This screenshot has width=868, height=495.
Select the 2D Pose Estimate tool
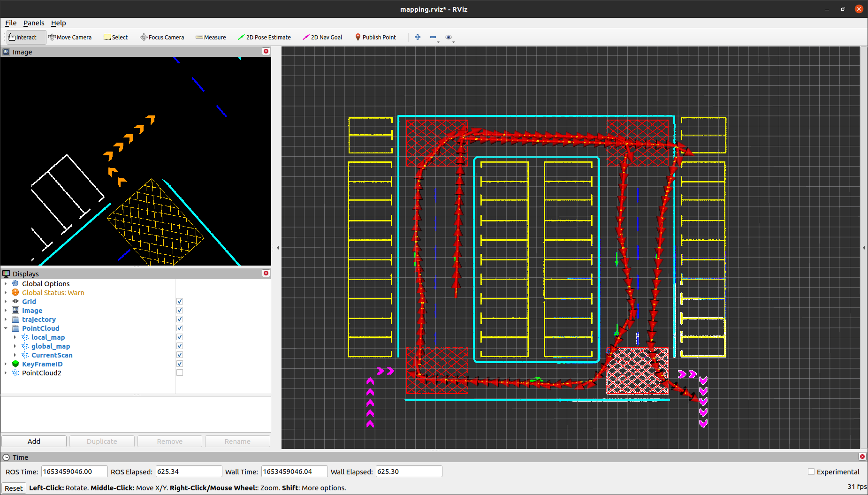tap(264, 37)
